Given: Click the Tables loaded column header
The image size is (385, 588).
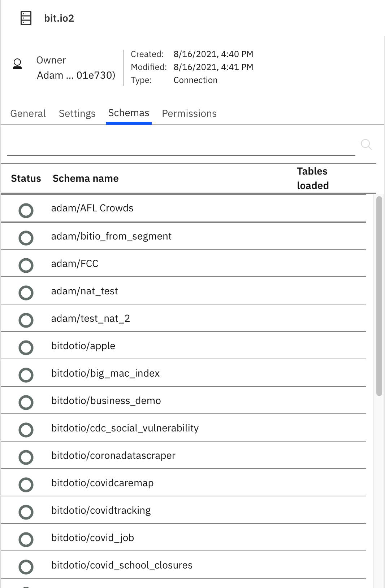Looking at the screenshot, I should tap(313, 178).
